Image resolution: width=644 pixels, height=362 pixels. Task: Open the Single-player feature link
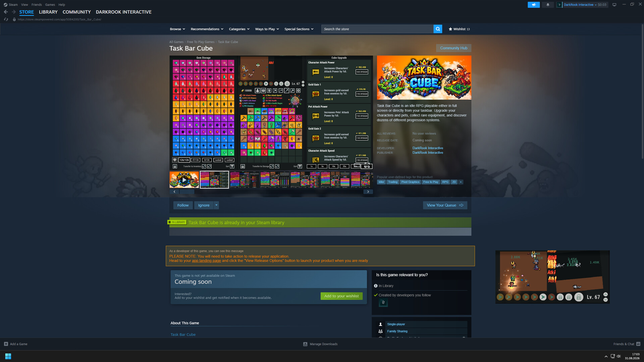click(x=396, y=324)
